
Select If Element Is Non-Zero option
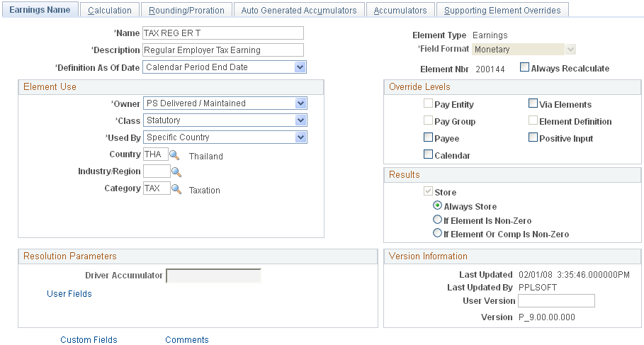tap(437, 220)
